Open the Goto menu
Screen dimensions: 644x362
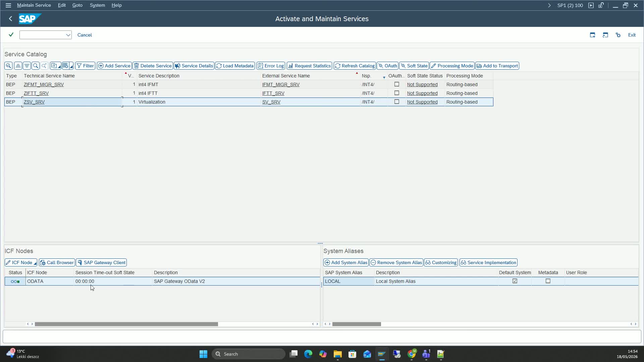pyautogui.click(x=77, y=5)
